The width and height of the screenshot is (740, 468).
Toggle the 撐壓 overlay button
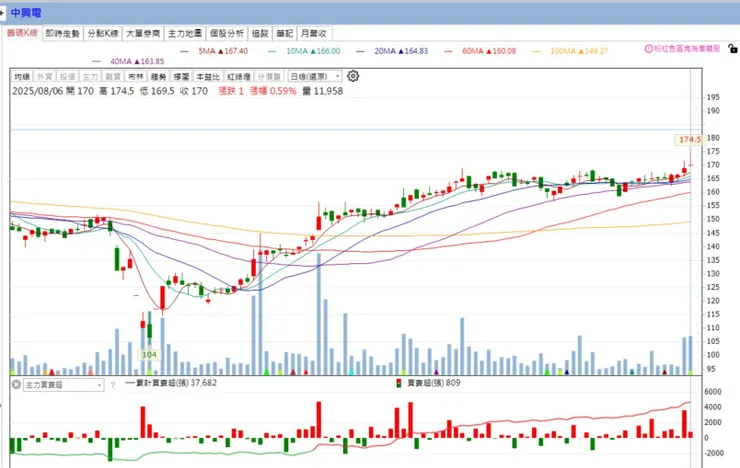click(181, 76)
